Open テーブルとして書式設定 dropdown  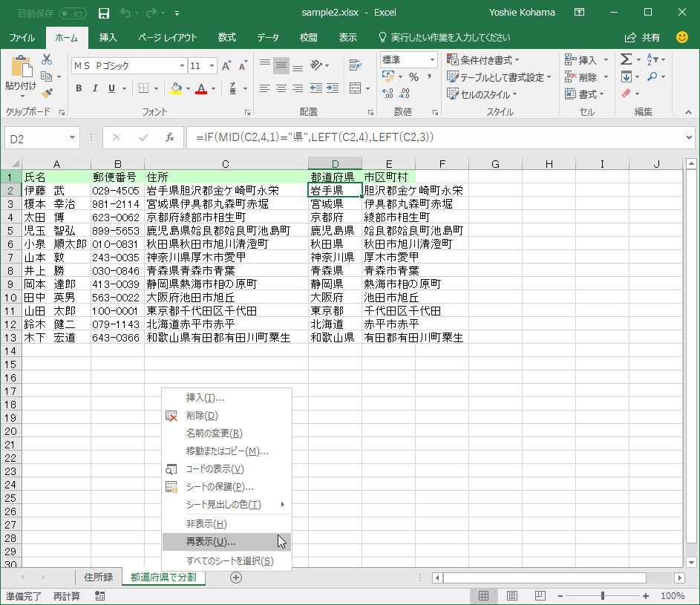coord(499,77)
